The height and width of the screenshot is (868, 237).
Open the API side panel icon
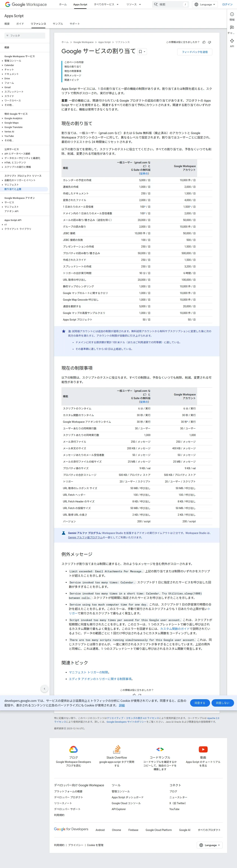click(x=232, y=41)
